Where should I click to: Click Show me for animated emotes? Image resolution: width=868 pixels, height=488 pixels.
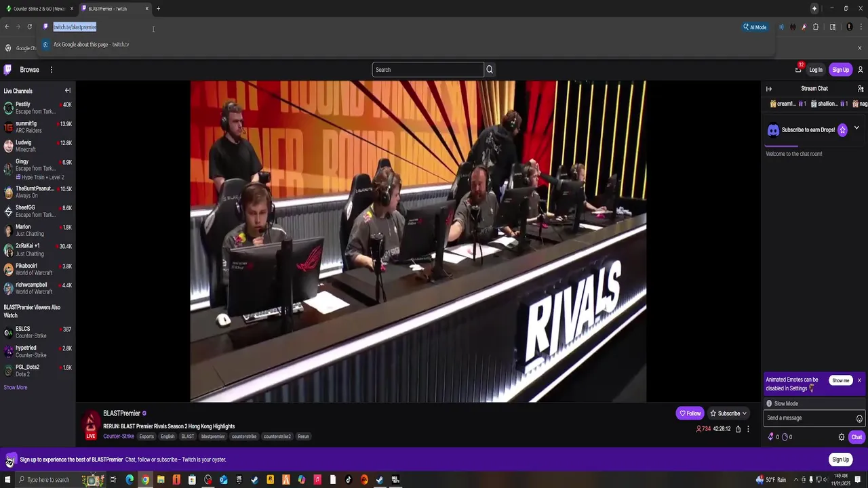tap(840, 381)
